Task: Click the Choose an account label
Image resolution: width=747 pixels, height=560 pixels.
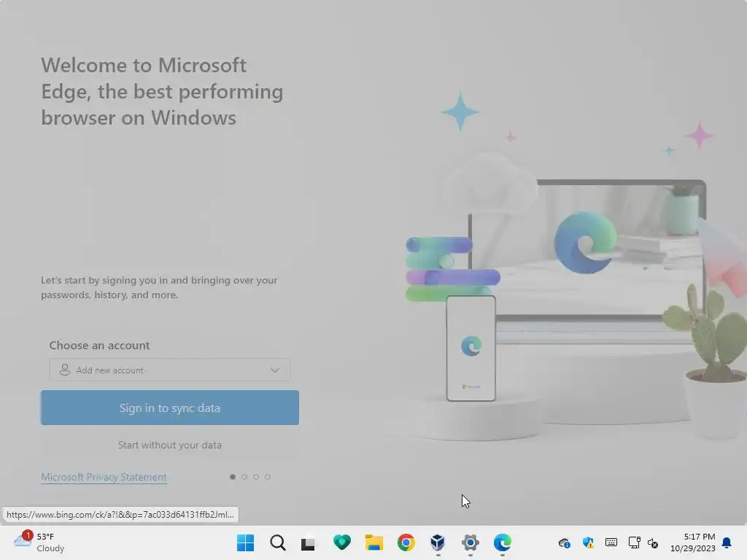Action: tap(99, 345)
